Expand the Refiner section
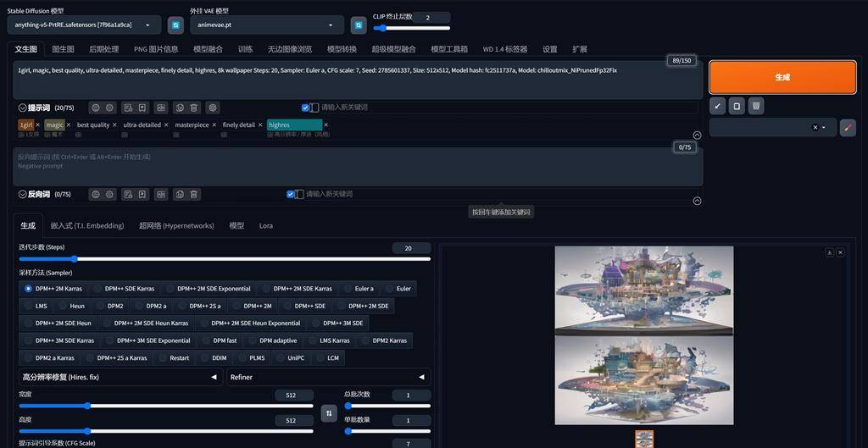Viewport: 868px width, 448px height. 327,378
